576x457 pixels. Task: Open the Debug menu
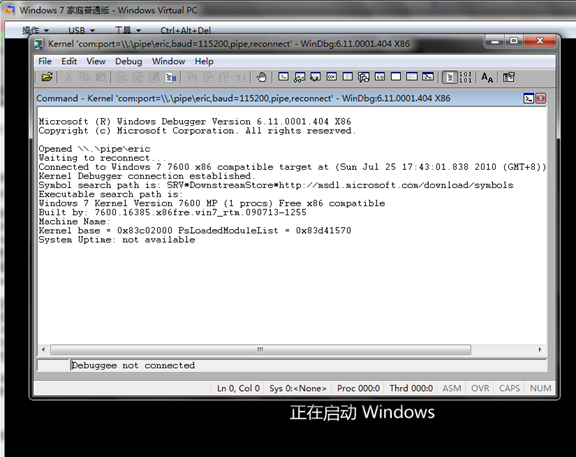pyautogui.click(x=129, y=61)
